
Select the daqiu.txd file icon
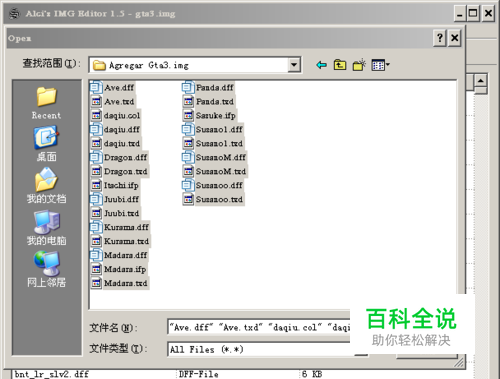[96, 144]
